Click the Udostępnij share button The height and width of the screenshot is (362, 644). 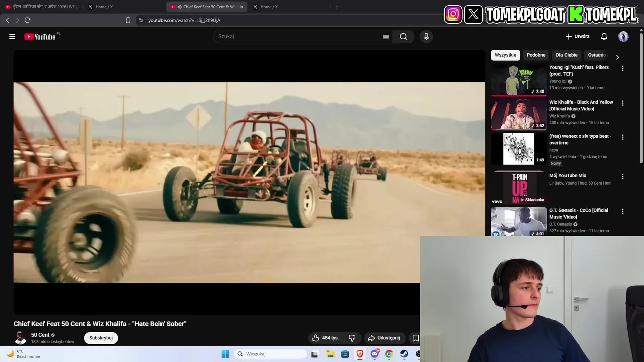[384, 338]
